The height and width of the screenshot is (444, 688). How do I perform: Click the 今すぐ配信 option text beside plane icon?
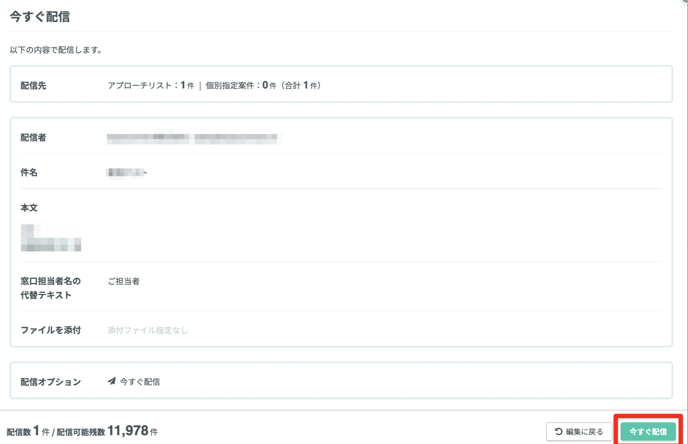click(x=140, y=382)
